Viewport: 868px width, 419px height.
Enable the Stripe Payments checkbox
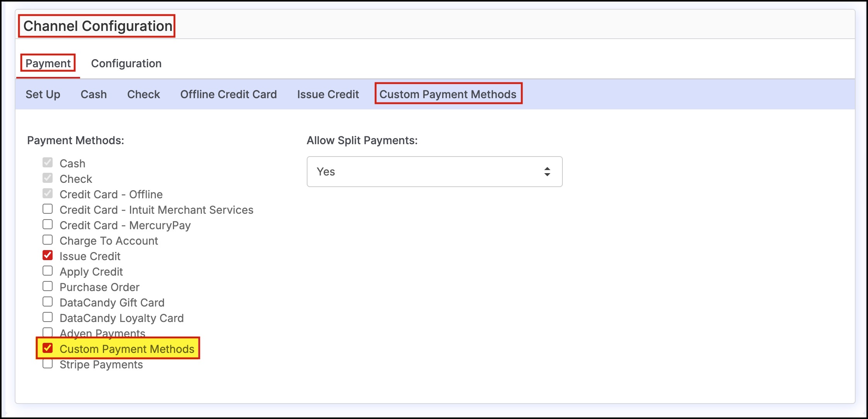tap(48, 364)
